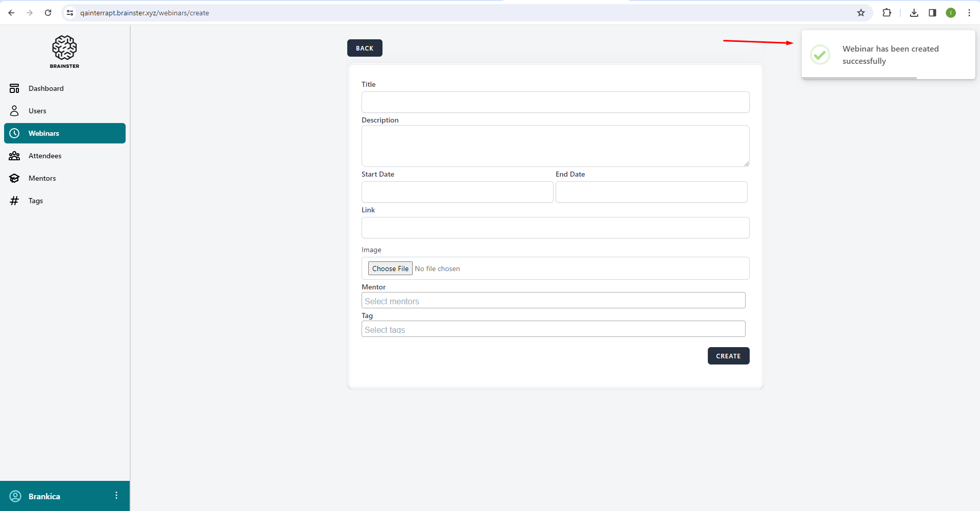Viewport: 980px width, 511px height.
Task: Click the Tags hash icon
Action: (x=14, y=201)
